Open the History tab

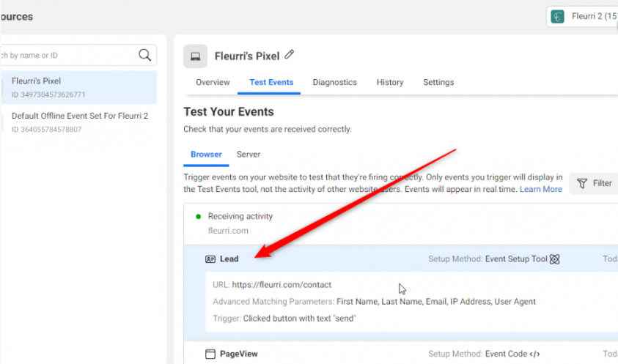pyautogui.click(x=390, y=82)
